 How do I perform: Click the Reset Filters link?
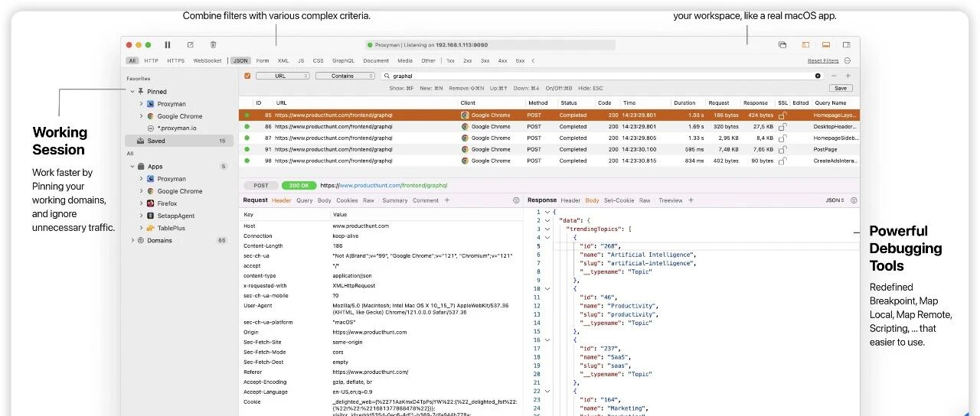[x=823, y=60]
